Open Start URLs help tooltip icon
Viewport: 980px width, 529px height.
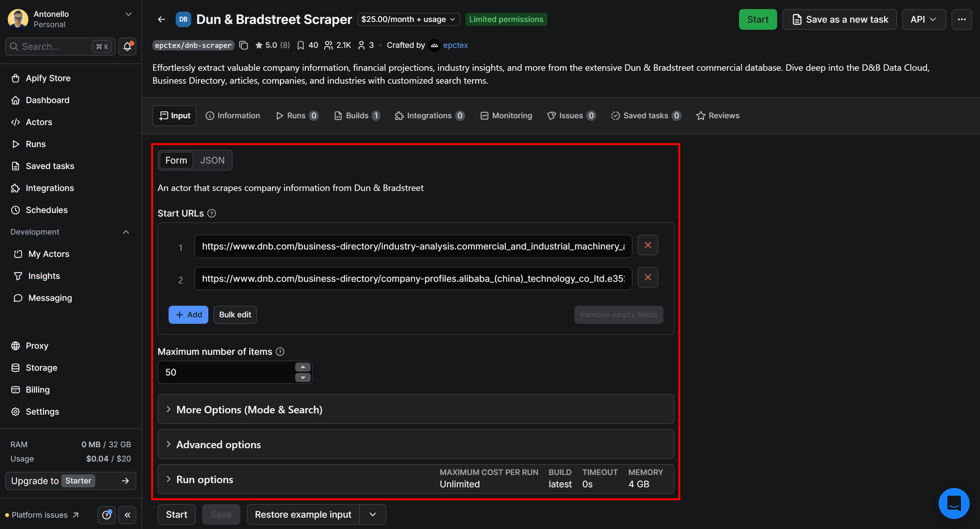click(212, 214)
